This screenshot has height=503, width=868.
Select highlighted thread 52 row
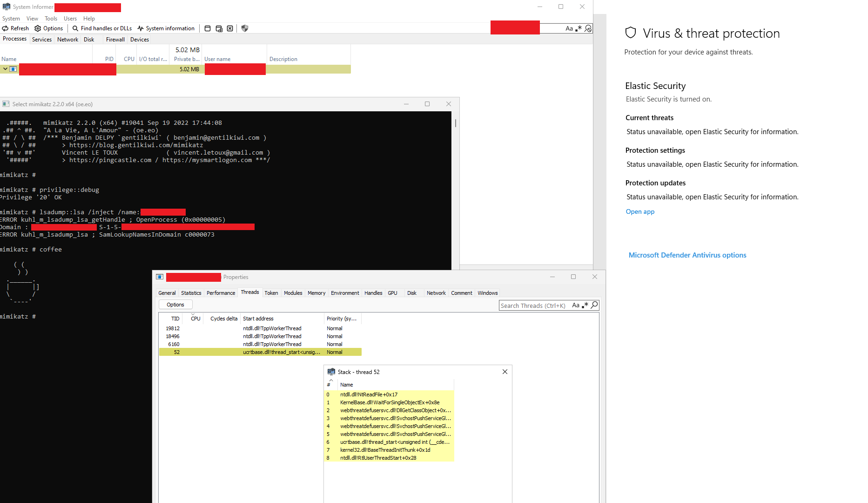(260, 352)
